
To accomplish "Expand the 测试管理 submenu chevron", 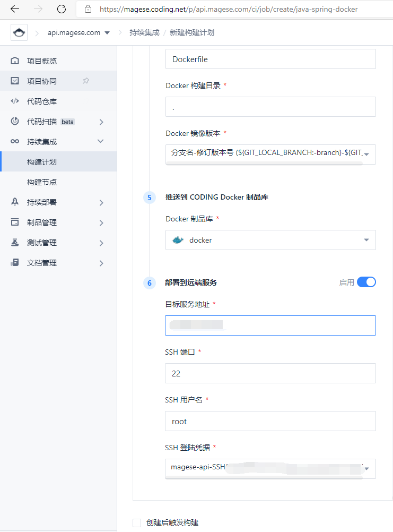I will pyautogui.click(x=101, y=243).
